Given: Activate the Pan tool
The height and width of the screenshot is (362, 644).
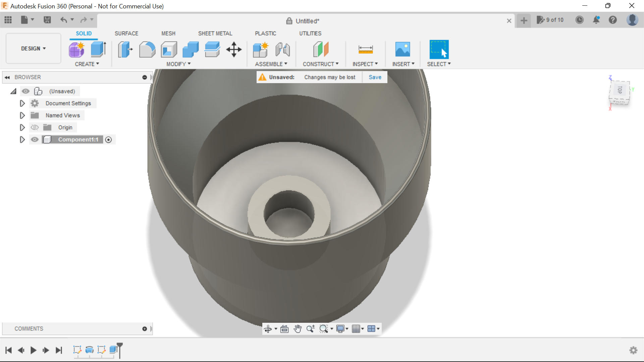Looking at the screenshot, I should 298,329.
